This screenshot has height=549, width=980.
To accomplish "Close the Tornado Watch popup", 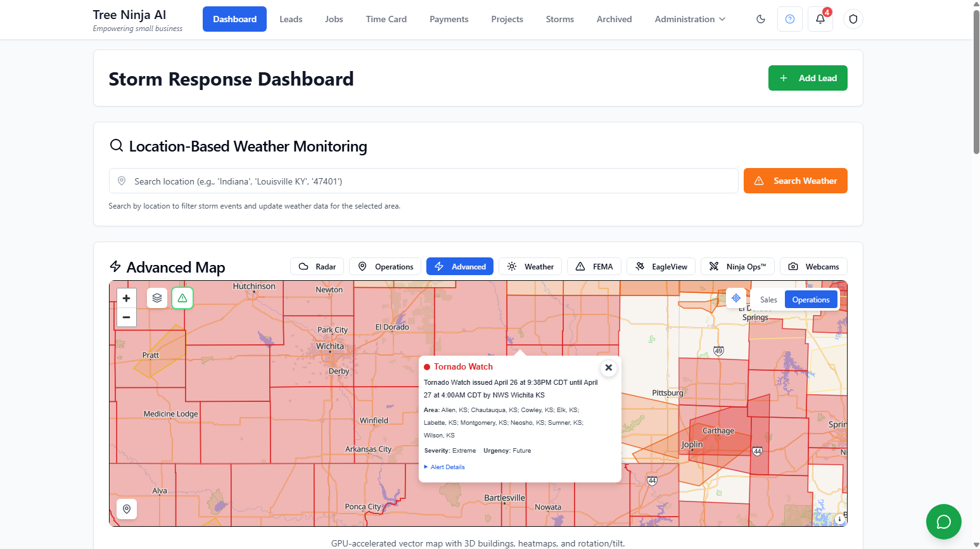I will 608,368.
